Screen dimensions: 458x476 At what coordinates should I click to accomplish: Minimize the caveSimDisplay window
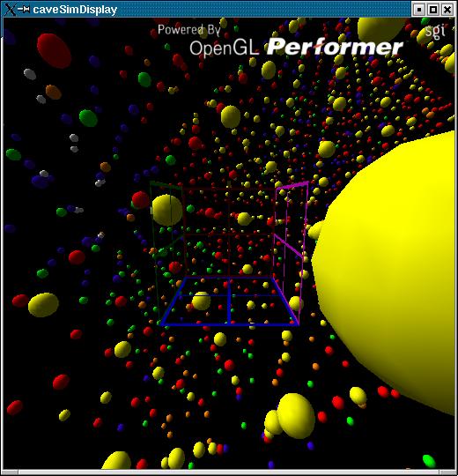pyautogui.click(x=419, y=10)
